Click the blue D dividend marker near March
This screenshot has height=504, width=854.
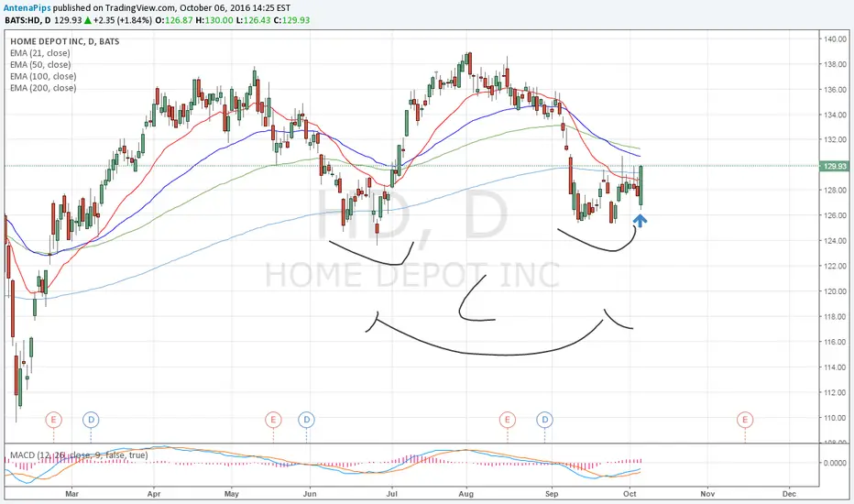[91, 420]
